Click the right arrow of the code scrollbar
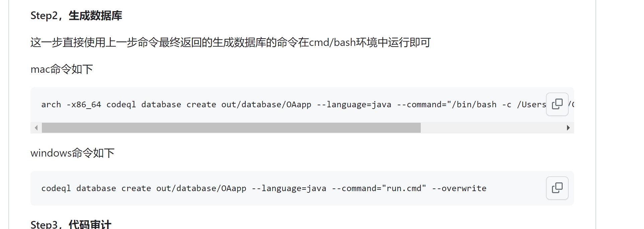This screenshot has width=644, height=229. [568, 128]
